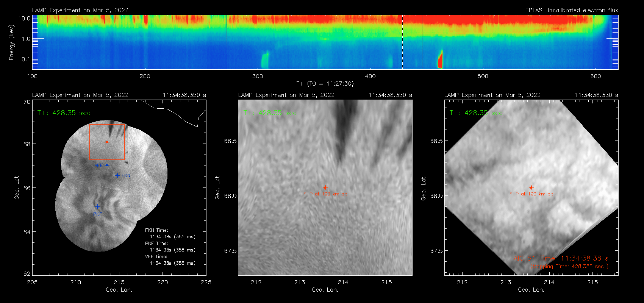The image size is (644, 303).
Task: Click the '0.1' energy tick label
Action: pos(26,59)
